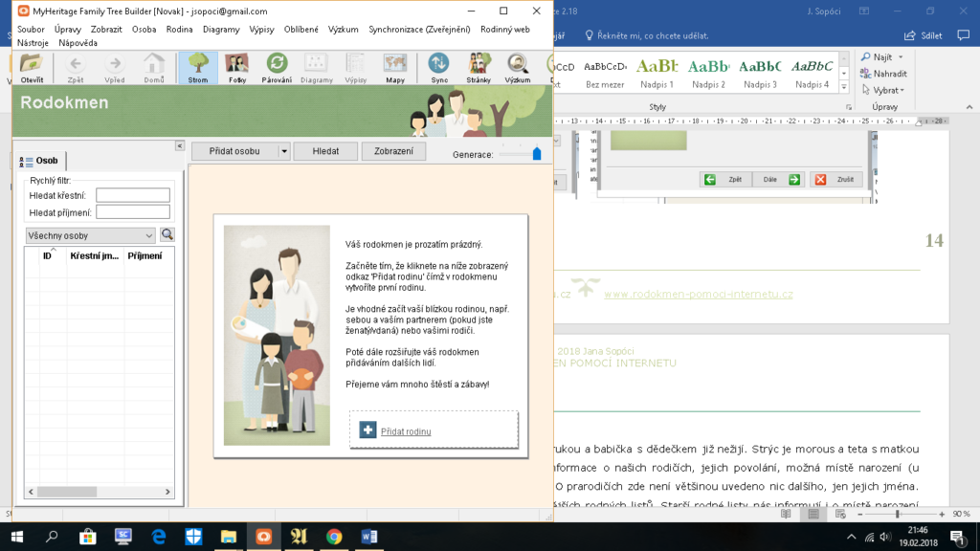Click the Word zoom in plus button
Screen dimensions: 980x551
[x=942, y=514]
